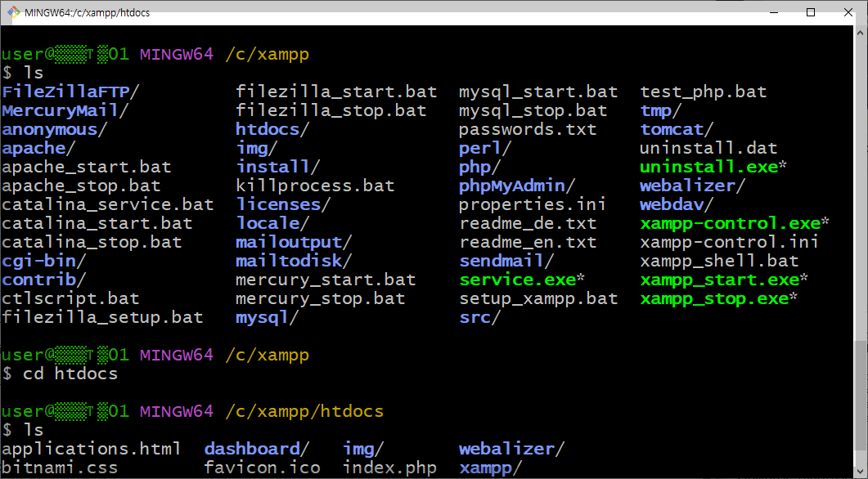Close the MINGW64 terminal window
This screenshot has width=868, height=479.
[848, 12]
